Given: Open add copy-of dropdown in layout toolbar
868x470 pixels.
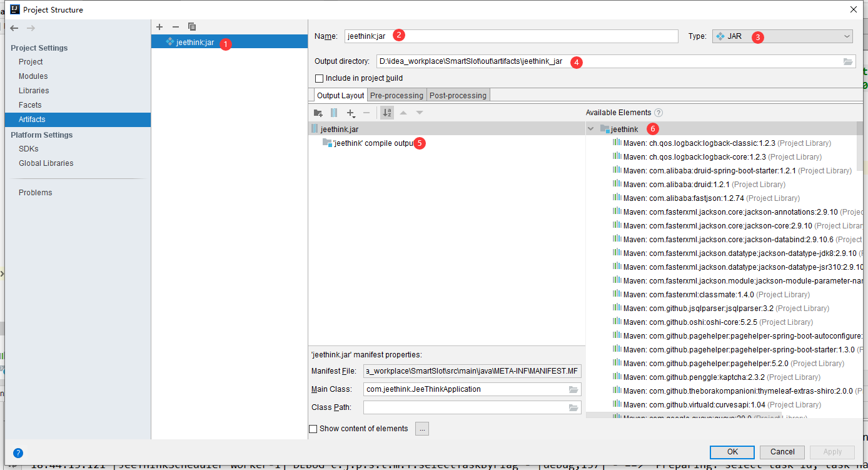Looking at the screenshot, I should (x=351, y=113).
